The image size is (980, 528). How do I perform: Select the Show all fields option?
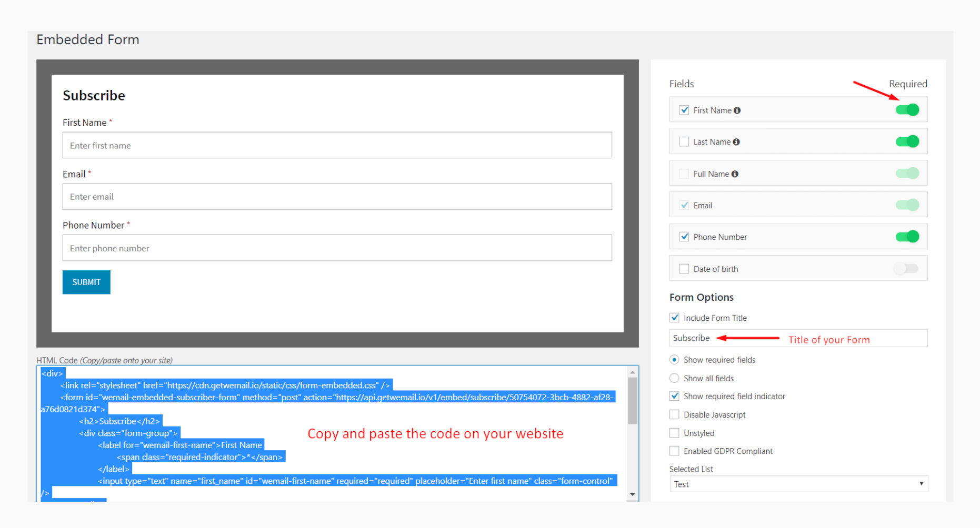point(674,378)
